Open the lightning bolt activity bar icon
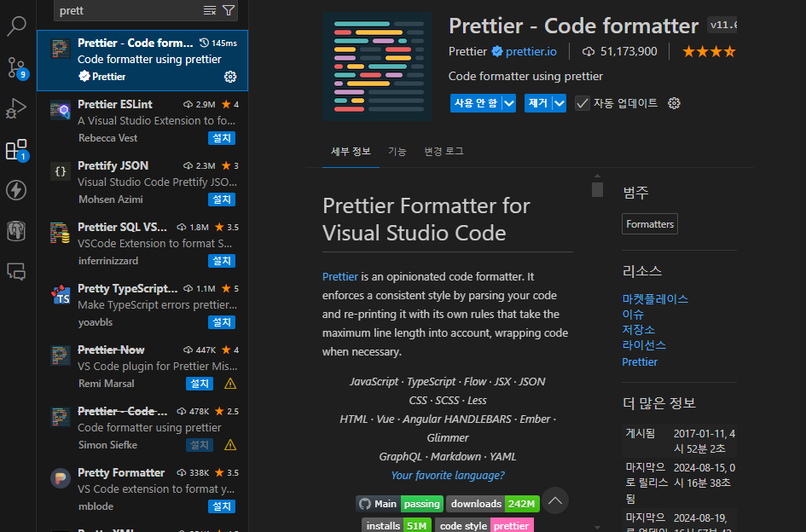This screenshot has width=806, height=532. [x=16, y=190]
